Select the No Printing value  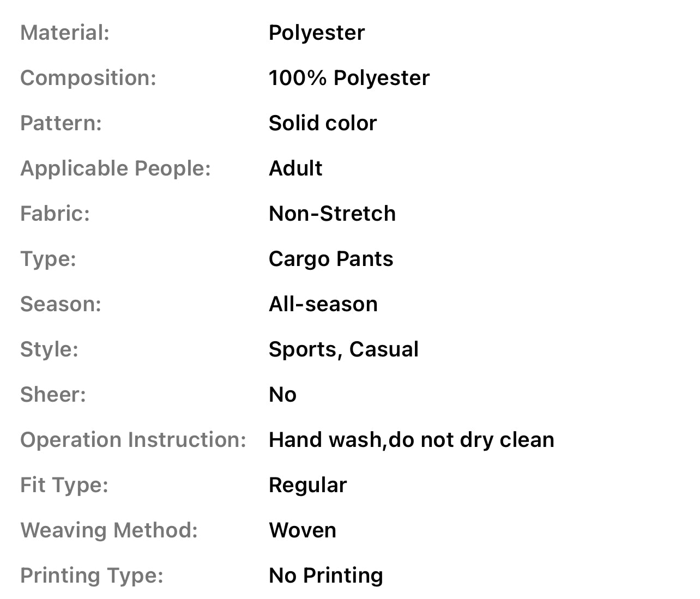coord(326,576)
